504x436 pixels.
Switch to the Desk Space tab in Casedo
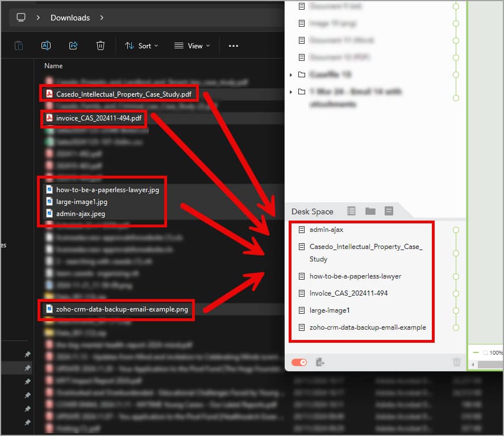tap(312, 211)
